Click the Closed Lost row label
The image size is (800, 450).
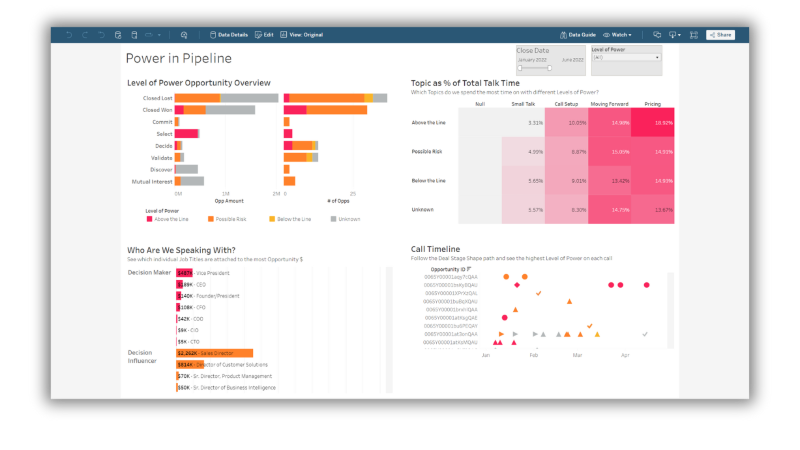coord(157,98)
